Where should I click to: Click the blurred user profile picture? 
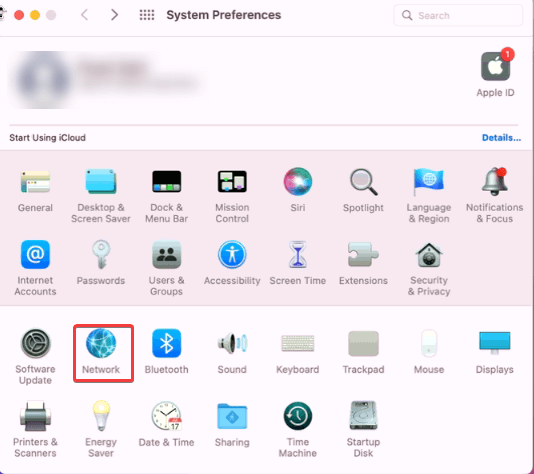(43, 81)
